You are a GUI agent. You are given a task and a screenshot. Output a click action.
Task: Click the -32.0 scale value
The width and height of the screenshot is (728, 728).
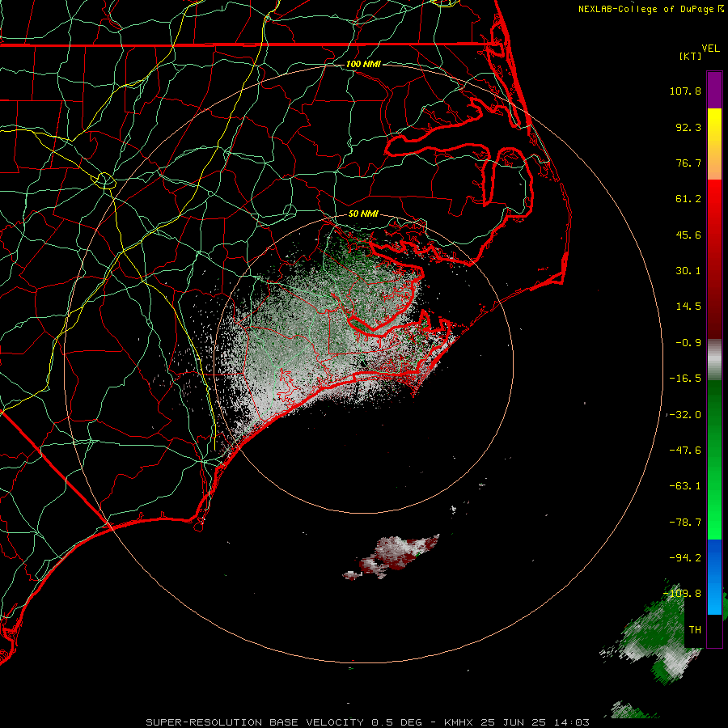685,415
